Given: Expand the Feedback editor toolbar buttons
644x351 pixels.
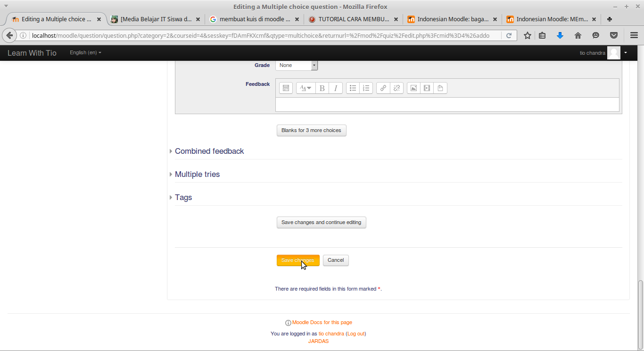Looking at the screenshot, I should 286,88.
